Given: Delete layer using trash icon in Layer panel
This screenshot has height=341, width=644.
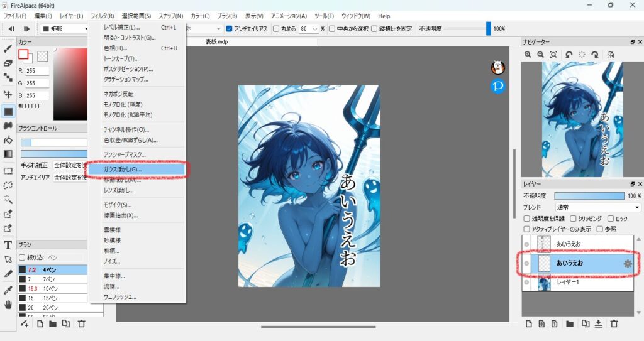Looking at the screenshot, I should pyautogui.click(x=614, y=323).
